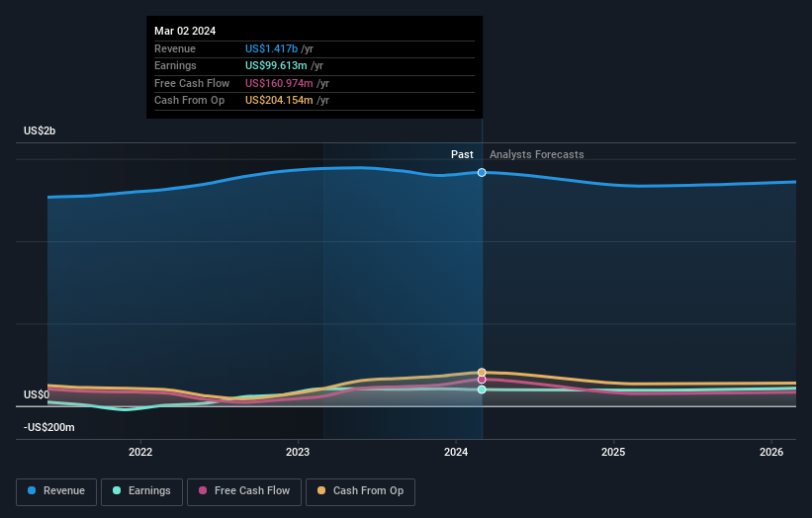Click the 'Cash From Op' label in tooltip

point(189,101)
